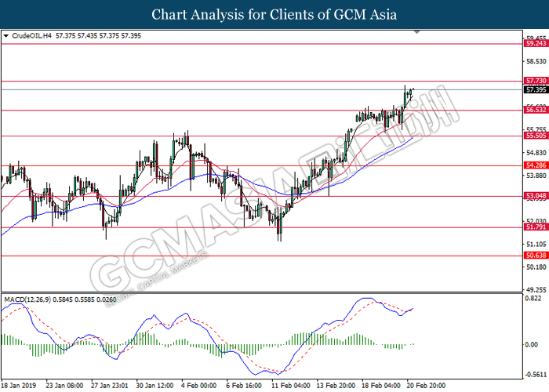
Task: Click the 50.638 lowest support tag
Action: 536,256
